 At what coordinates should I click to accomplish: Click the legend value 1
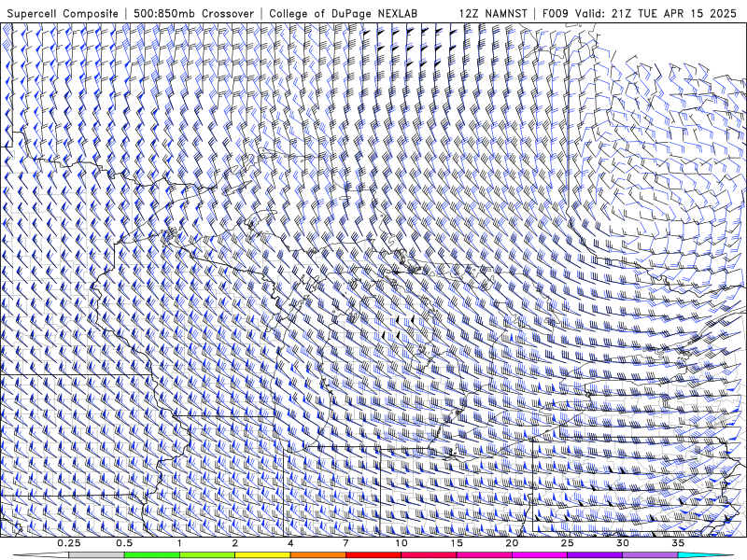click(179, 543)
